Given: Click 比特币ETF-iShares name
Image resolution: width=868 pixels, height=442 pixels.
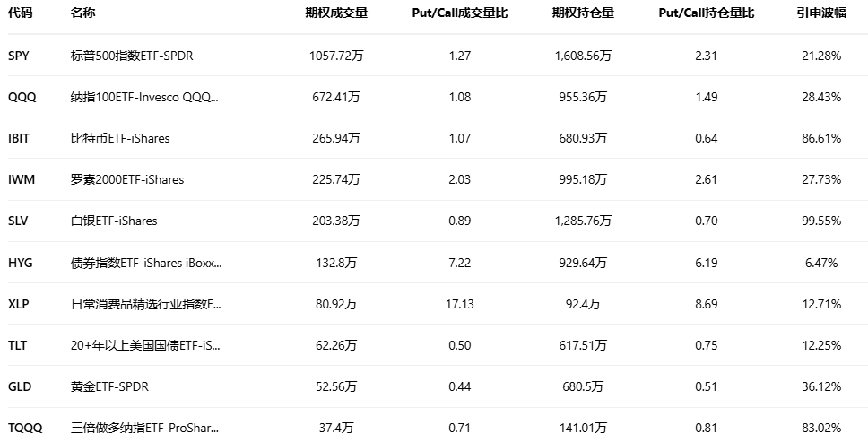Looking at the screenshot, I should [120, 138].
